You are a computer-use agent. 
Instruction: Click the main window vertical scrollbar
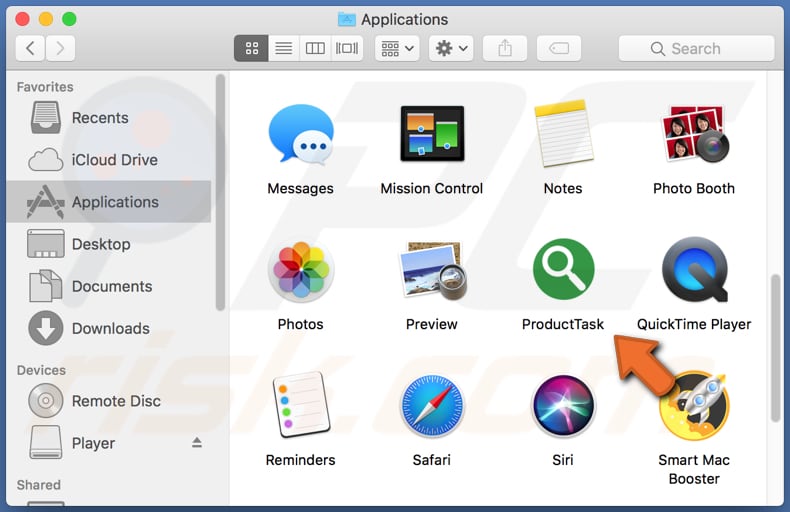pyautogui.click(x=775, y=350)
